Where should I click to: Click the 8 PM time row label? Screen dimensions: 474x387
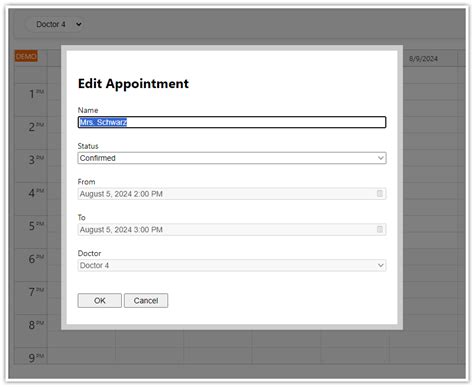pos(36,325)
